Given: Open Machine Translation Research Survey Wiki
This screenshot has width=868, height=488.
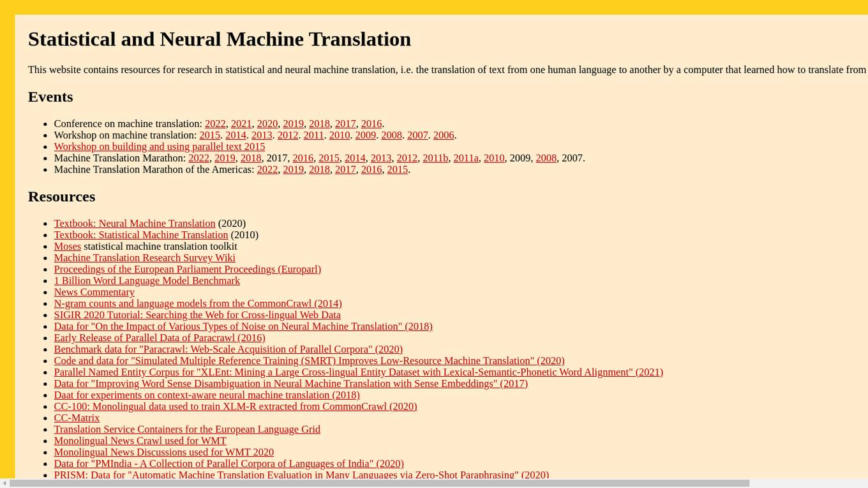Looking at the screenshot, I should [x=145, y=258].
